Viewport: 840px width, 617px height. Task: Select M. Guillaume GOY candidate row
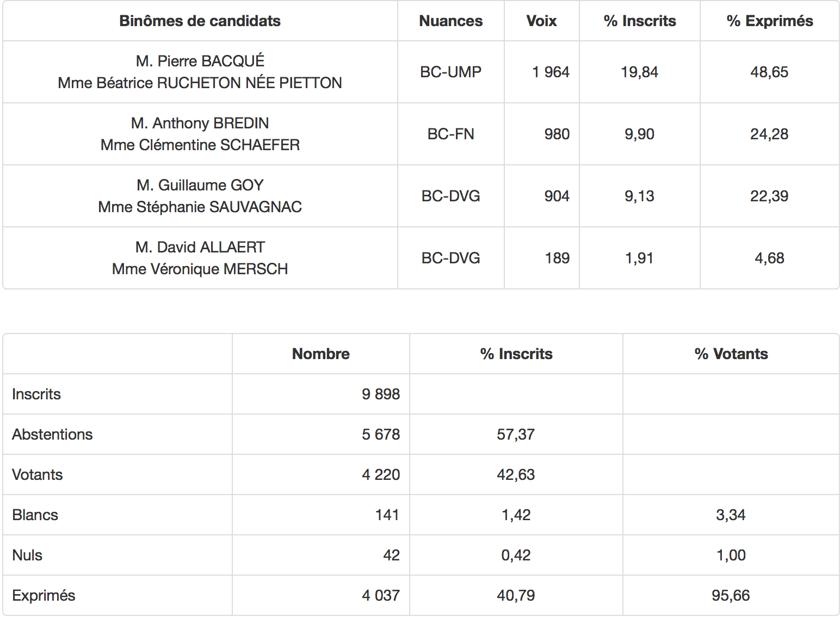pyautogui.click(x=421, y=196)
